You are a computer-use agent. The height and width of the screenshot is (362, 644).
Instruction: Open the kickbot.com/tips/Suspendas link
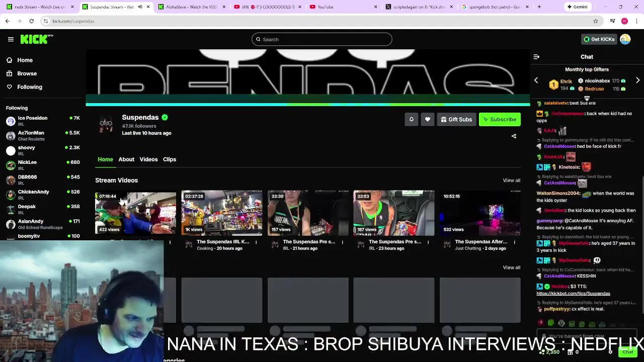pyautogui.click(x=573, y=294)
